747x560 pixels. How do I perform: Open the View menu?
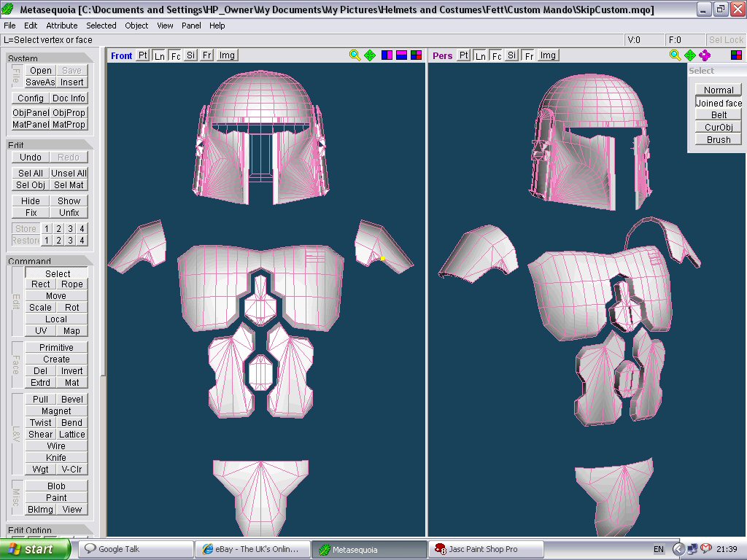point(165,26)
